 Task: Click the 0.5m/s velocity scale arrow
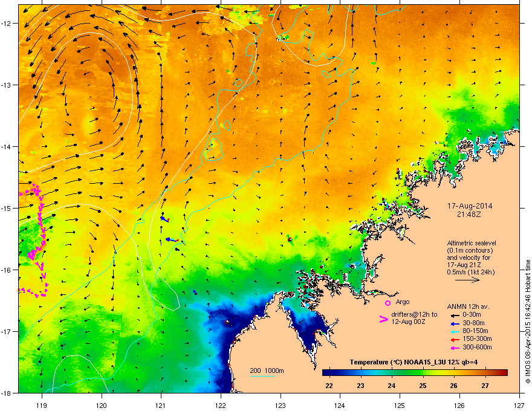tap(467, 280)
